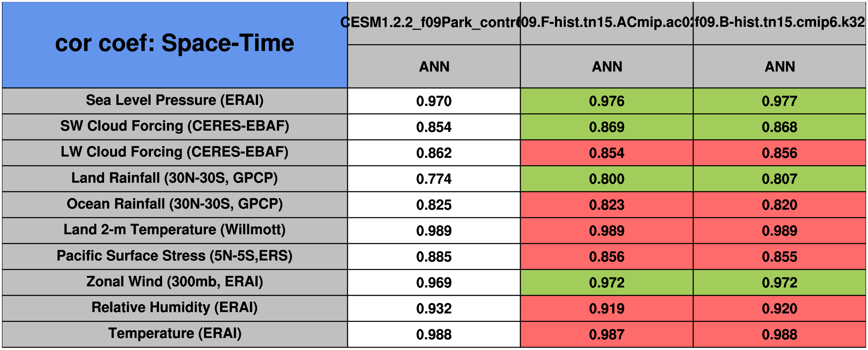Open the Sea Level Pressure (ERAI) row label

[175, 101]
